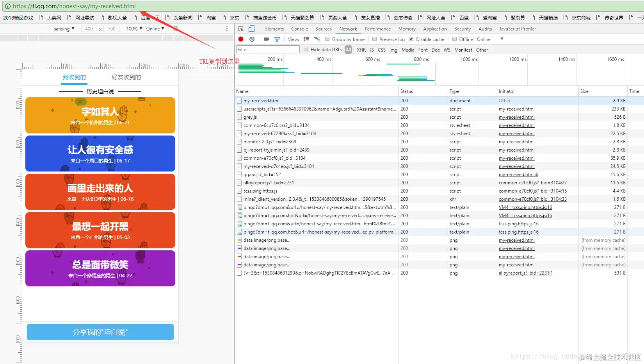Open the 淘宝 bookmark
This screenshot has width=644, height=364.
coord(207,18)
